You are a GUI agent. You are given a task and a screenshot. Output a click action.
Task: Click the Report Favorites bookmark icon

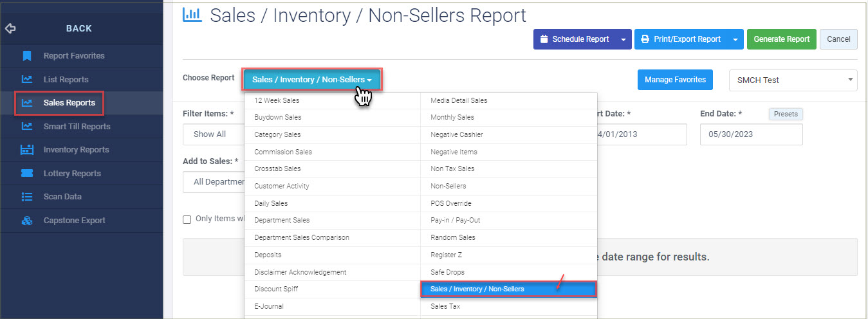[27, 56]
